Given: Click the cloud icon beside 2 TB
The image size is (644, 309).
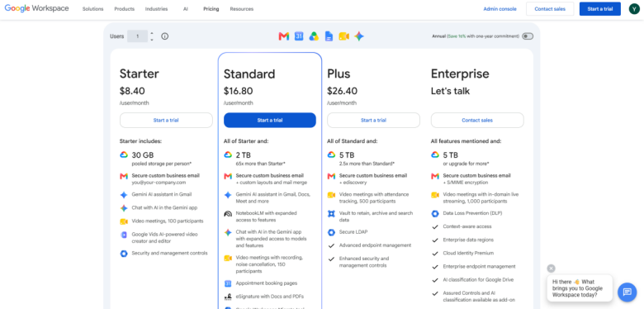Looking at the screenshot, I should click(x=228, y=154).
